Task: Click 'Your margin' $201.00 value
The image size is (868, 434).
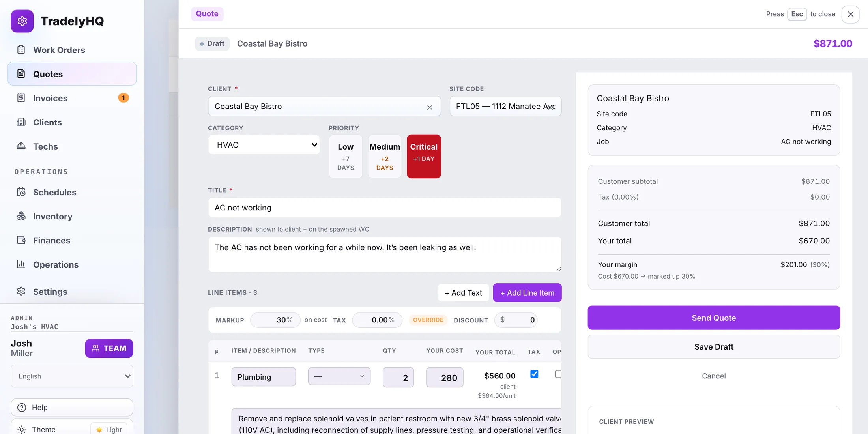Action: 793,264
